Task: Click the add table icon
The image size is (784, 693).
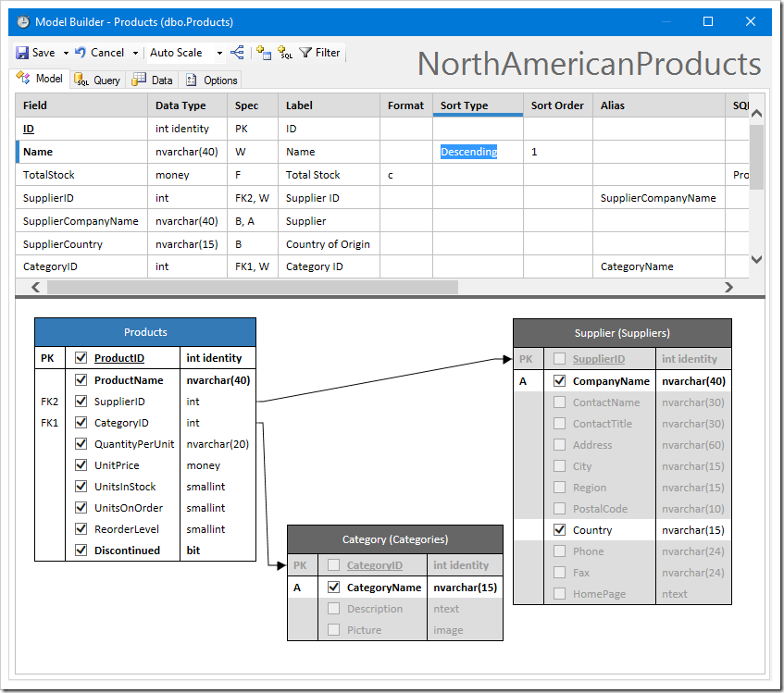Action: click(x=264, y=53)
